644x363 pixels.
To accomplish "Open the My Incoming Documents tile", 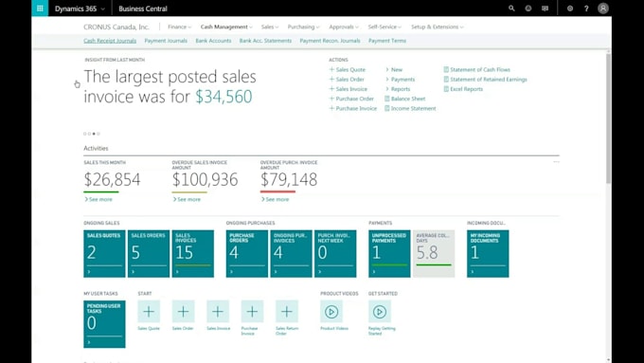I will coord(488,254).
